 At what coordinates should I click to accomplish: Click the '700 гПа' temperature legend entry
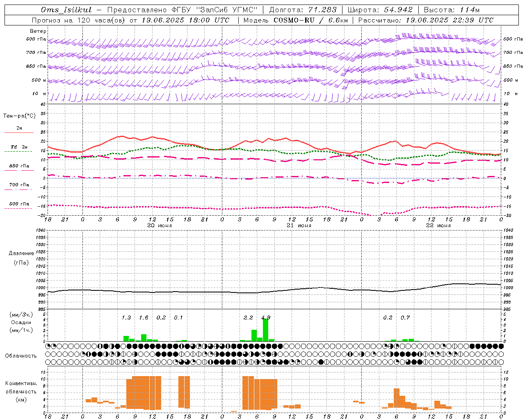[19, 185]
